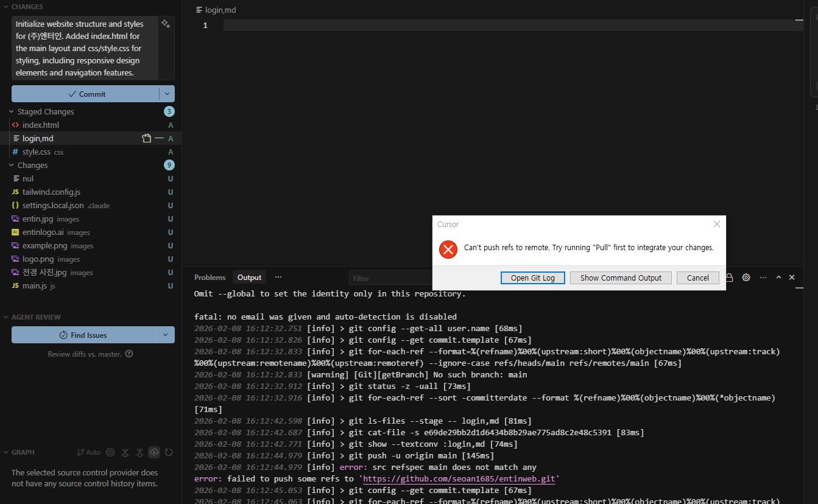
Task: Cancel the push error dialog
Action: 697,278
